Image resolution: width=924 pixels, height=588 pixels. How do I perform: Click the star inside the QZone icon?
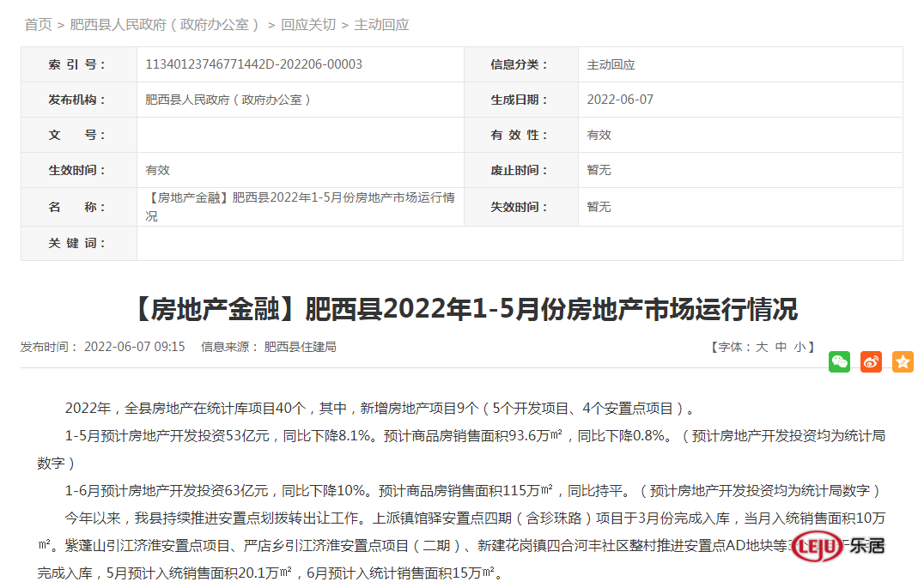click(x=903, y=361)
